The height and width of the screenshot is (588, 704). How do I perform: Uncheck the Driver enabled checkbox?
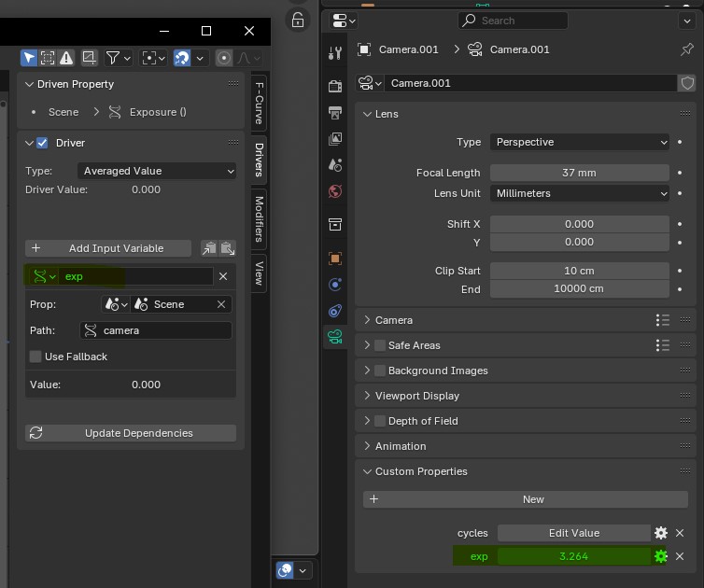(42, 143)
